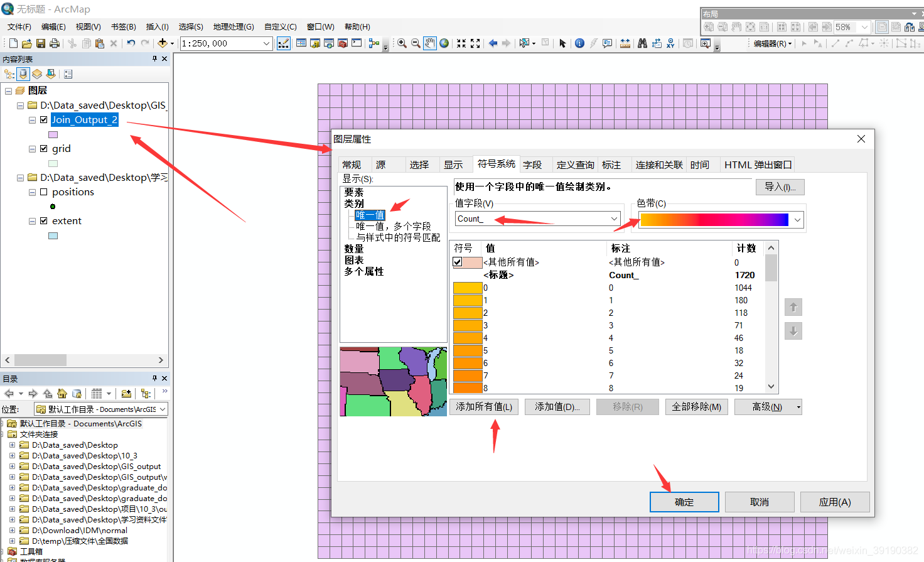Open the layout zoom 58% dropdown
This screenshot has width=924, height=562.
click(x=864, y=27)
